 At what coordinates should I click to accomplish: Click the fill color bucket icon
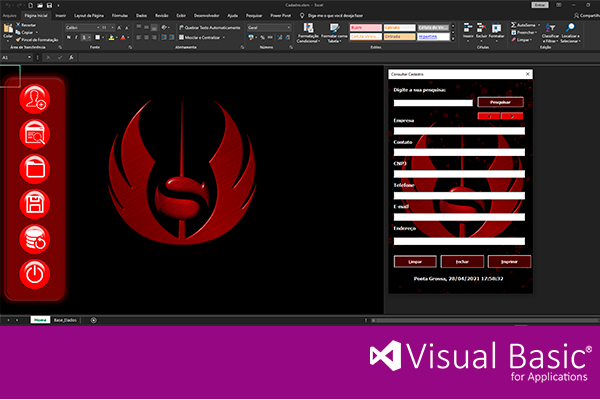(111, 38)
